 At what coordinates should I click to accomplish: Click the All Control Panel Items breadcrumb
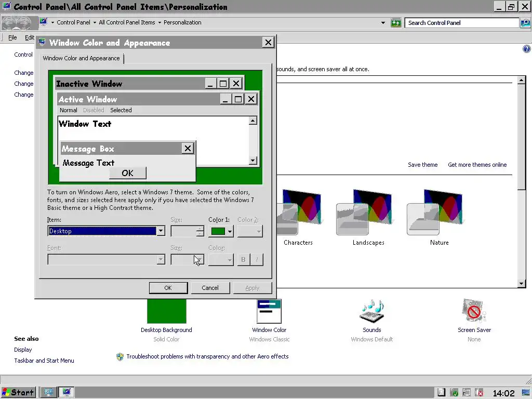(127, 22)
